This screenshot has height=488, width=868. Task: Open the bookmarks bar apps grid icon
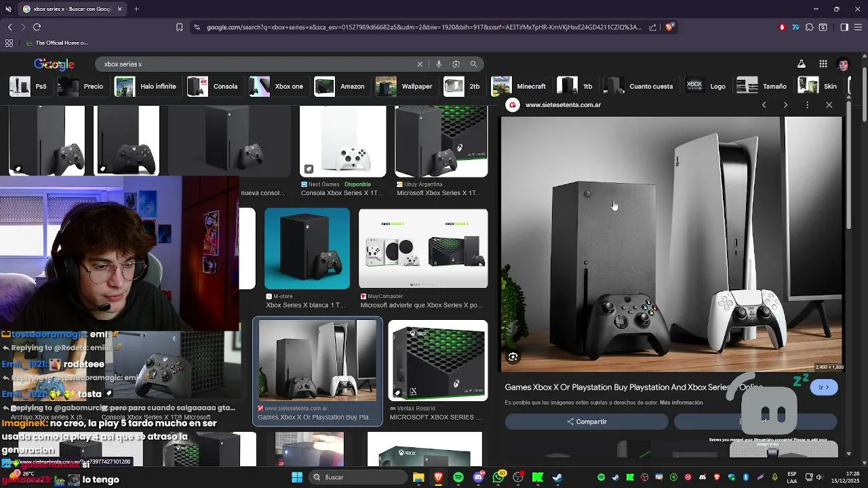coord(9,43)
